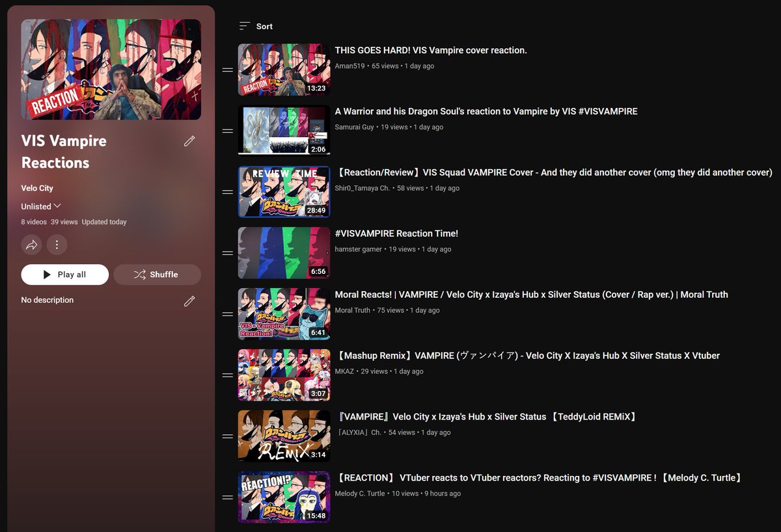
Task: Visit Samurai Guy channel
Action: (x=354, y=127)
